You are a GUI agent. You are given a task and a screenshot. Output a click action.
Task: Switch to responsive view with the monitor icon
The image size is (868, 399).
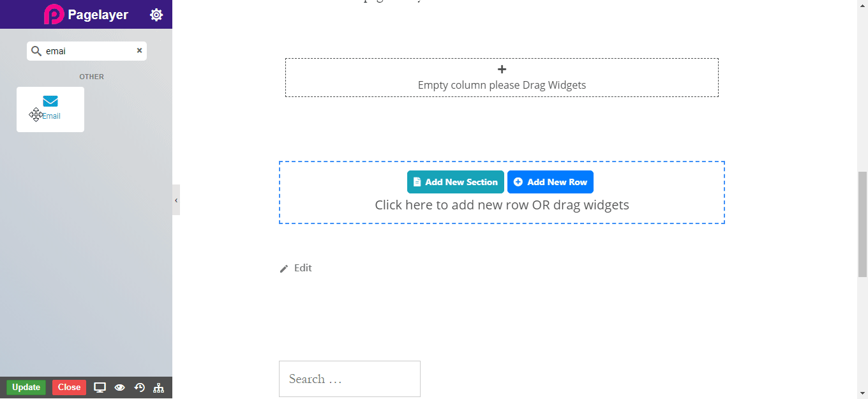click(100, 387)
